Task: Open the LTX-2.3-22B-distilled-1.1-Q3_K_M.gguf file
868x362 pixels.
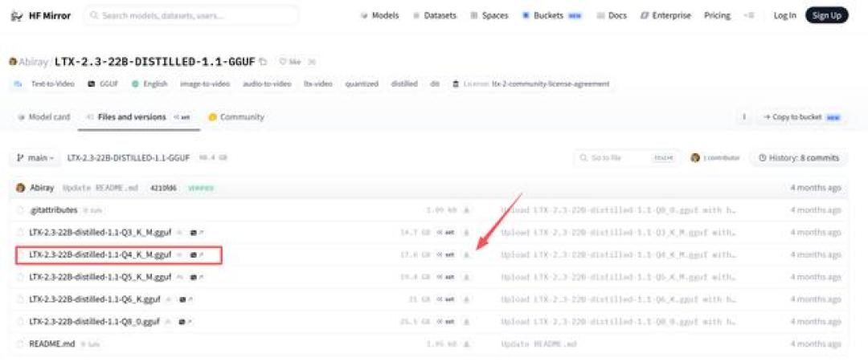Action: coord(100,232)
